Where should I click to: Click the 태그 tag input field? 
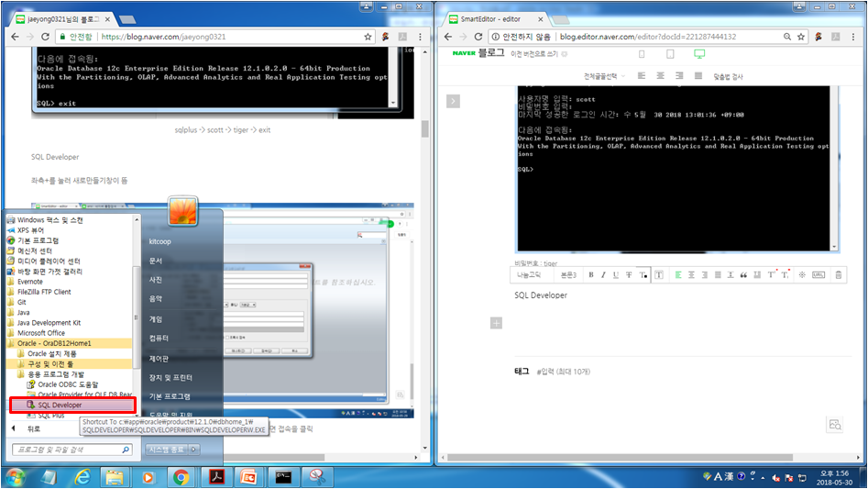[563, 372]
